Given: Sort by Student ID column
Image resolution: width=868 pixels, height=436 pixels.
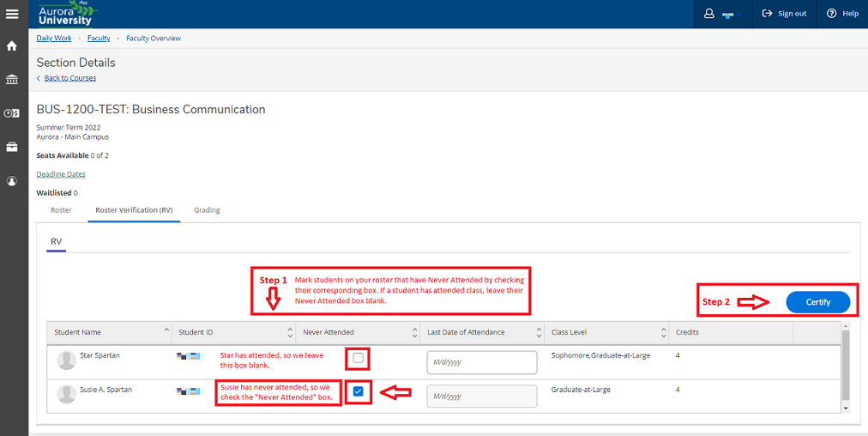Looking at the screenshot, I should (233, 332).
